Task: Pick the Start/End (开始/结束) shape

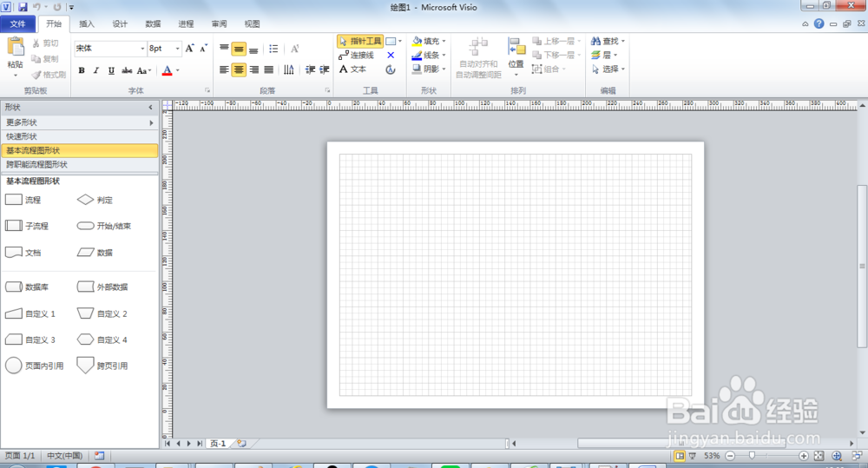Action: pyautogui.click(x=104, y=226)
